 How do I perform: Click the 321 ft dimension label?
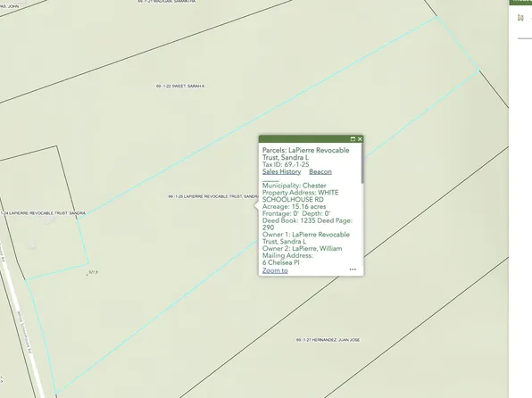point(93,272)
